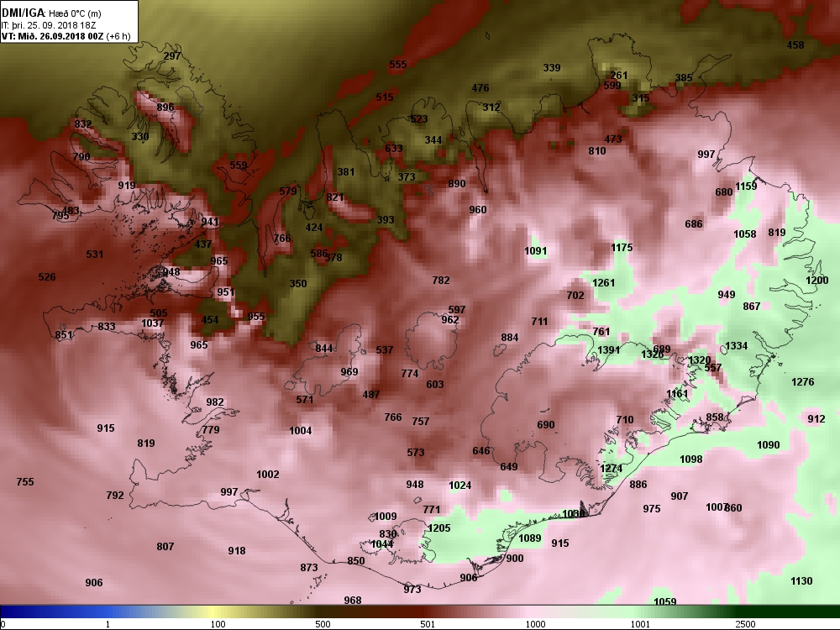Select the map value 1130
Viewport: 840px width, 630px height.
(x=801, y=580)
